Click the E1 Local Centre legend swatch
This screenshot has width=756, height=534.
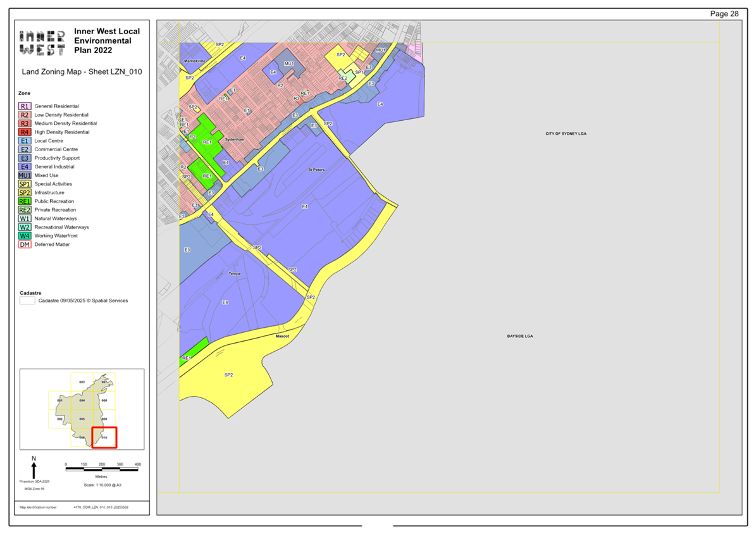pyautogui.click(x=25, y=141)
